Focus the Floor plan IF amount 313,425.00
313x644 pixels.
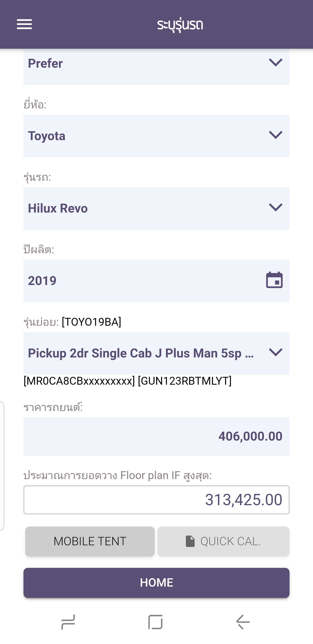[156, 500]
